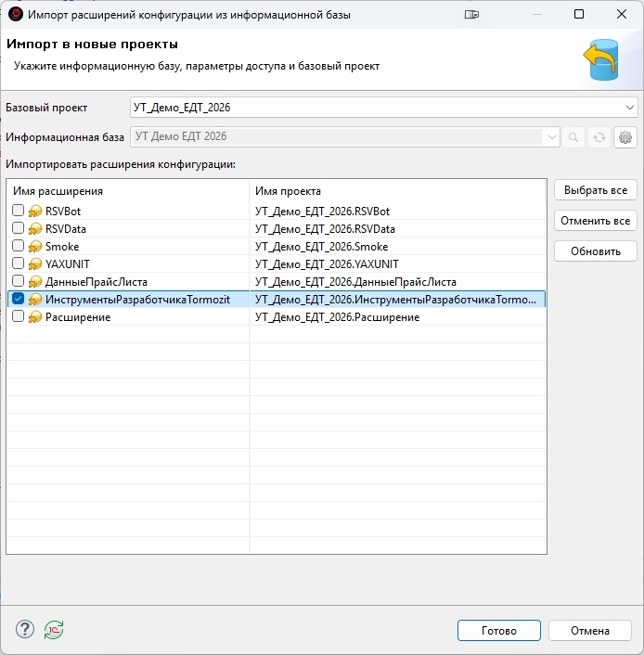Viewport: 644px width, 655px height.
Task: Open infobase settings gear icon
Action: 625,137
